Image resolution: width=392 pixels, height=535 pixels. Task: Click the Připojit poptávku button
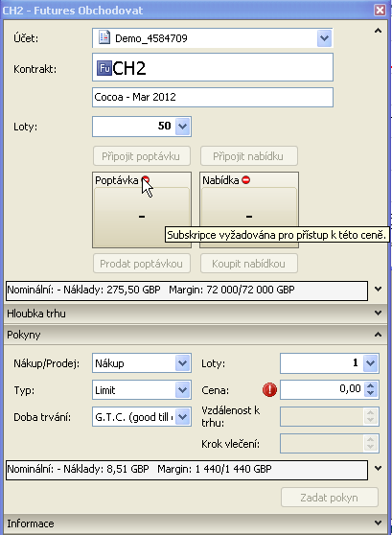point(141,156)
